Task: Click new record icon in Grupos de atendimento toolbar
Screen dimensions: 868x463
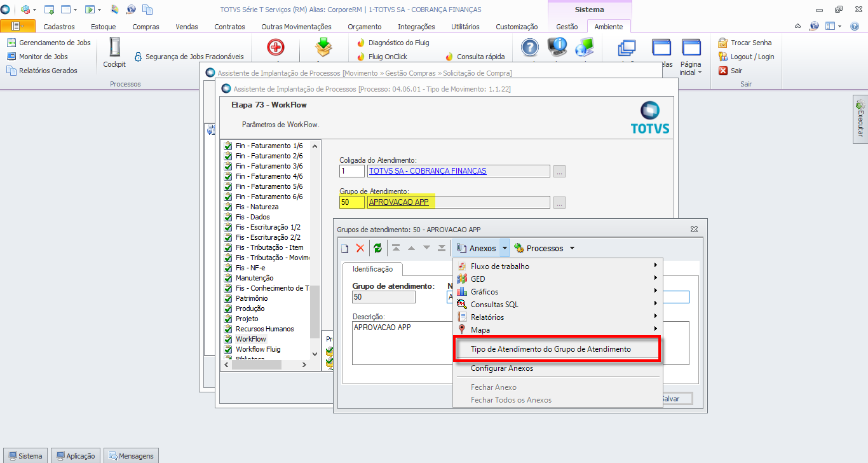Action: point(345,248)
